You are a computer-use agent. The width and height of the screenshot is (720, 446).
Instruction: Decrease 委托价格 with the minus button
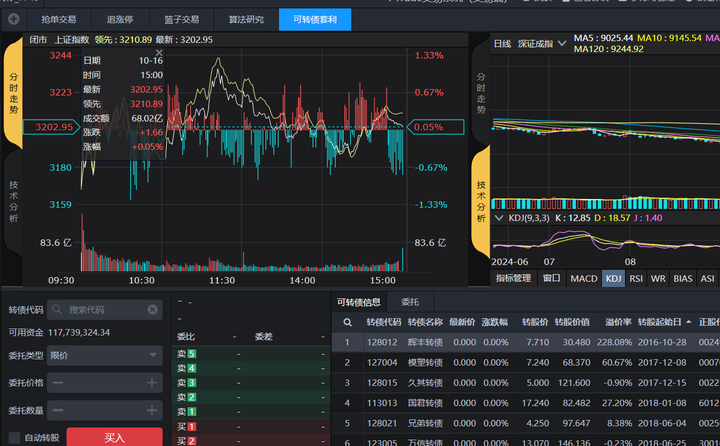(x=59, y=382)
